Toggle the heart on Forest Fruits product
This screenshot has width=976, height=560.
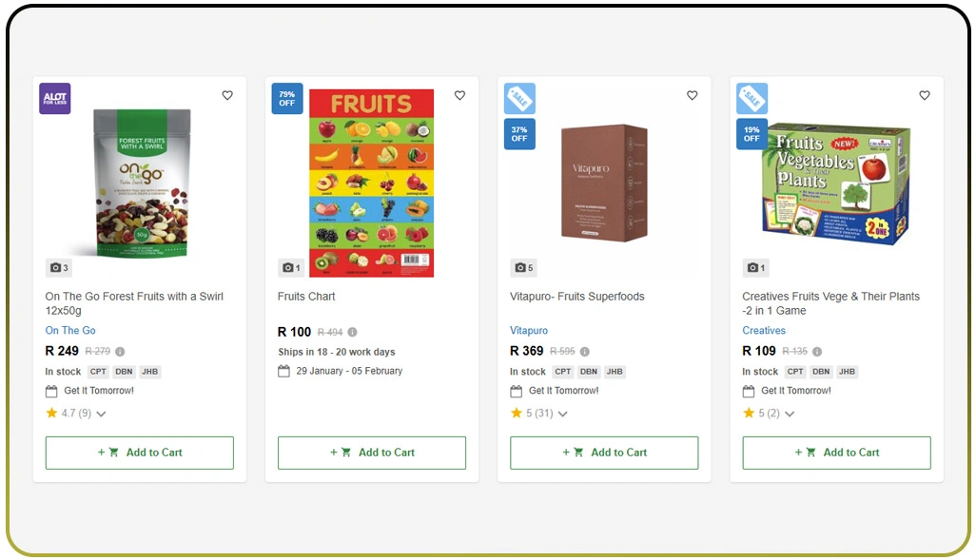tap(227, 95)
